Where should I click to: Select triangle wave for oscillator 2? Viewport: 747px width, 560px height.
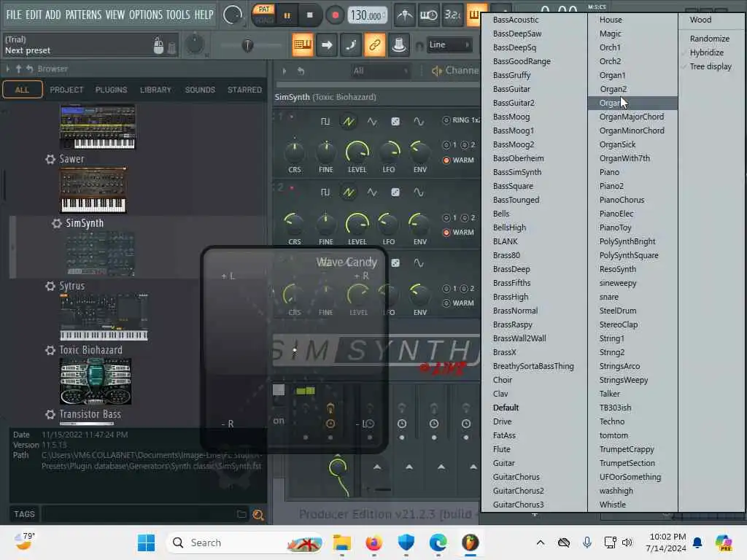pos(372,192)
